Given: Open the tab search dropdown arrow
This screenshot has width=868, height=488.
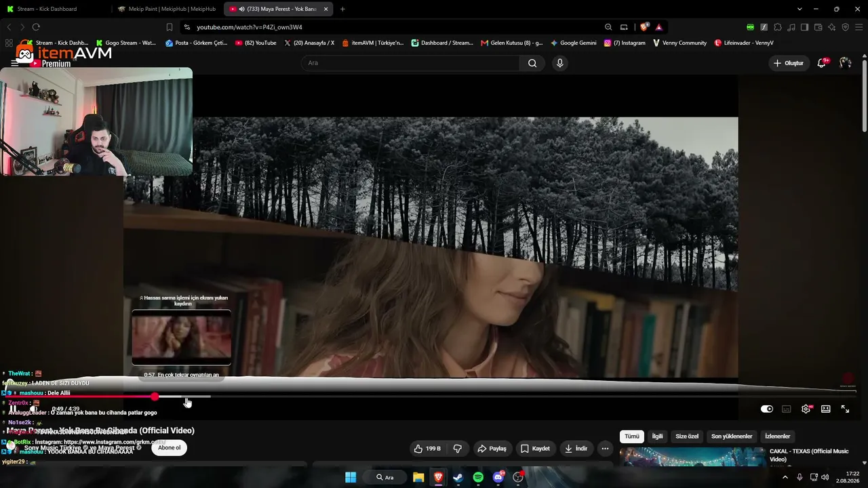Looking at the screenshot, I should pyautogui.click(x=800, y=9).
